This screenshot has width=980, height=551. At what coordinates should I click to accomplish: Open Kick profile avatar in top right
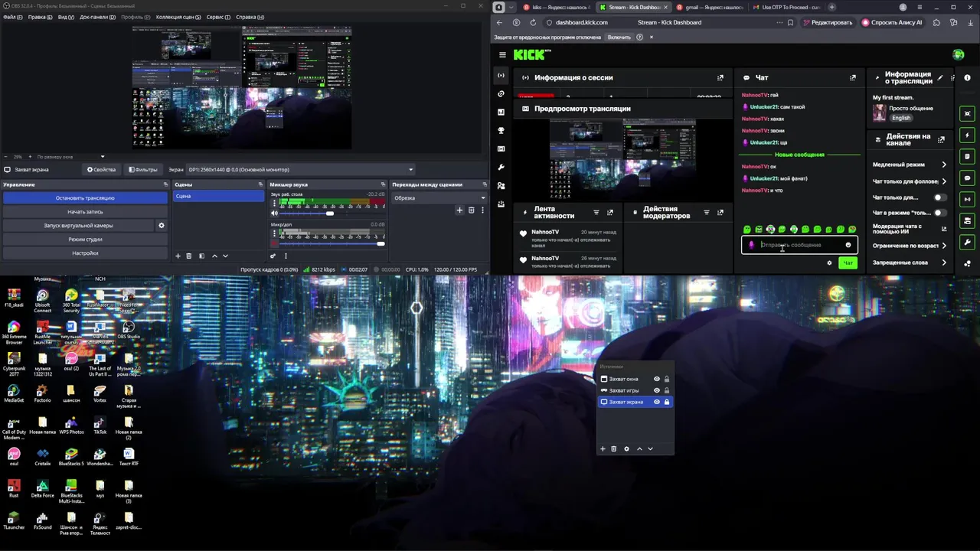point(959,54)
